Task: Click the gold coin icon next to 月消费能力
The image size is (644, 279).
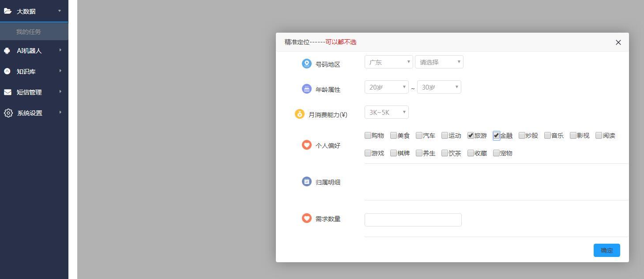Action: pyautogui.click(x=299, y=113)
